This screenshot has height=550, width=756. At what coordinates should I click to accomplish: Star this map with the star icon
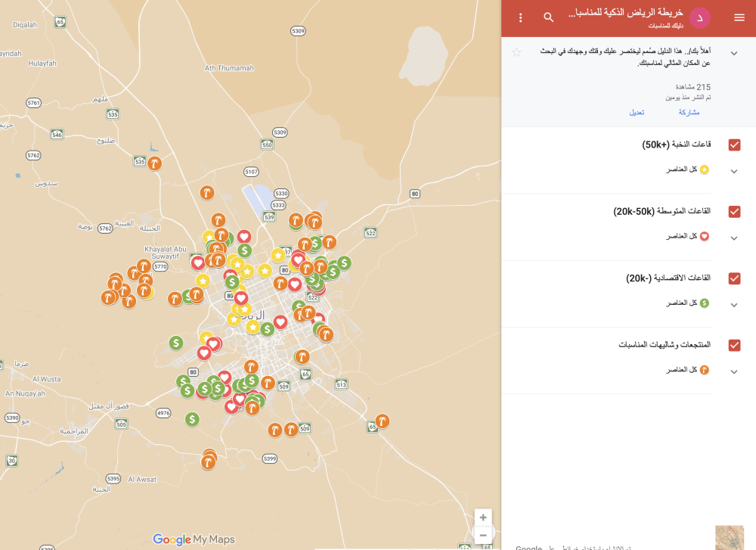coord(516,52)
